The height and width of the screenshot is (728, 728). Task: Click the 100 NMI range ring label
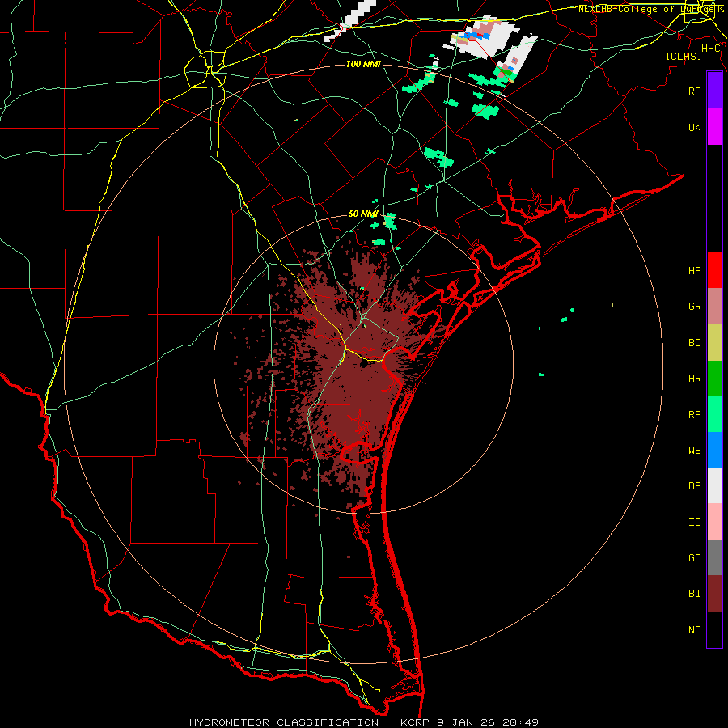[363, 64]
